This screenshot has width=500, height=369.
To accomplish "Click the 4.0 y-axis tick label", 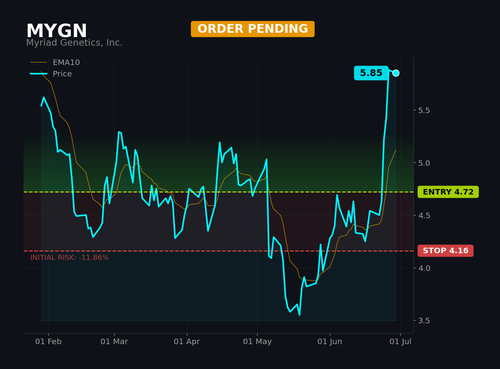I will [x=424, y=268].
